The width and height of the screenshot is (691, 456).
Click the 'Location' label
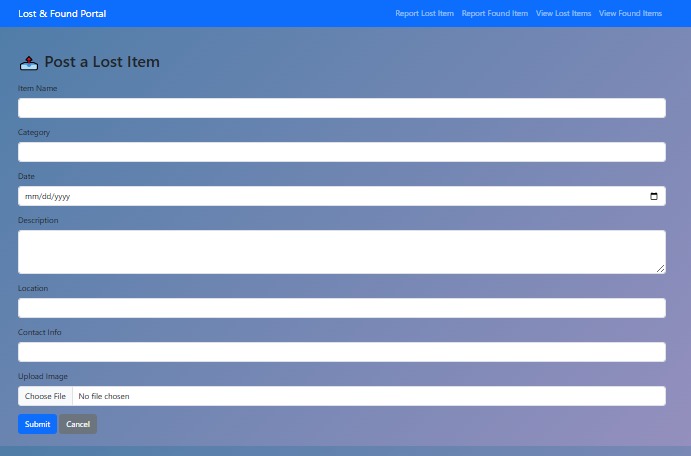33,288
